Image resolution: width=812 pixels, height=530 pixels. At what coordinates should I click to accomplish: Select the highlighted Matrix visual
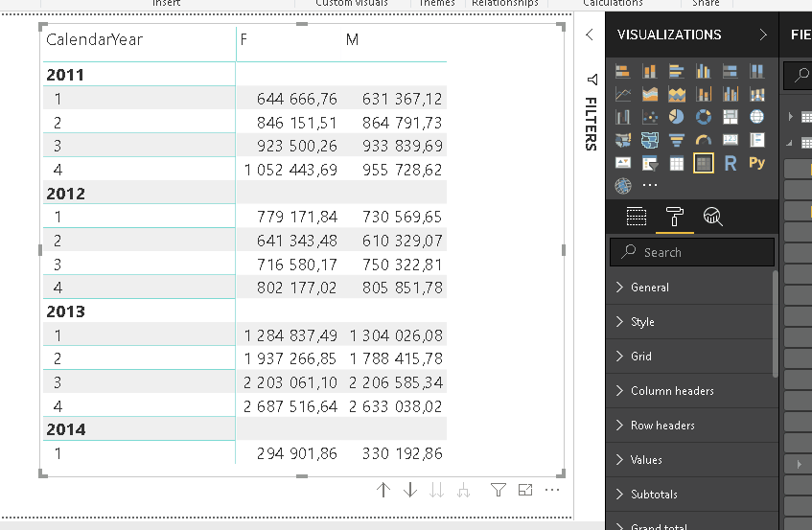tap(704, 163)
